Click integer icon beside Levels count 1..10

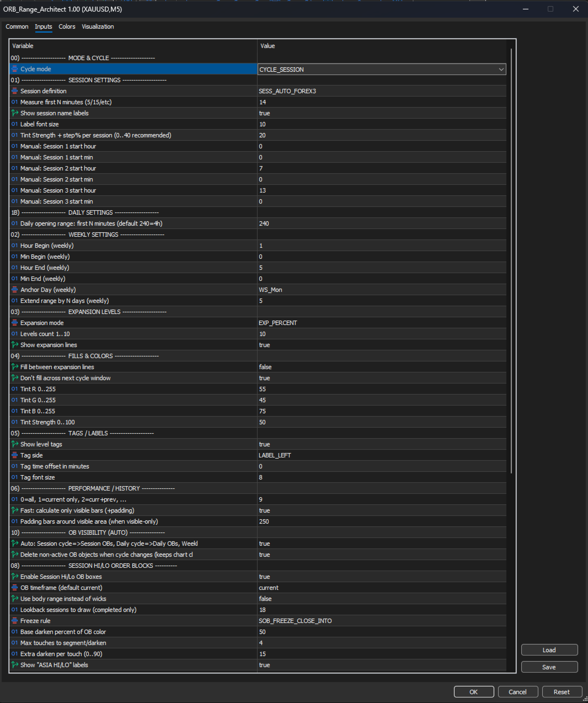click(x=15, y=334)
